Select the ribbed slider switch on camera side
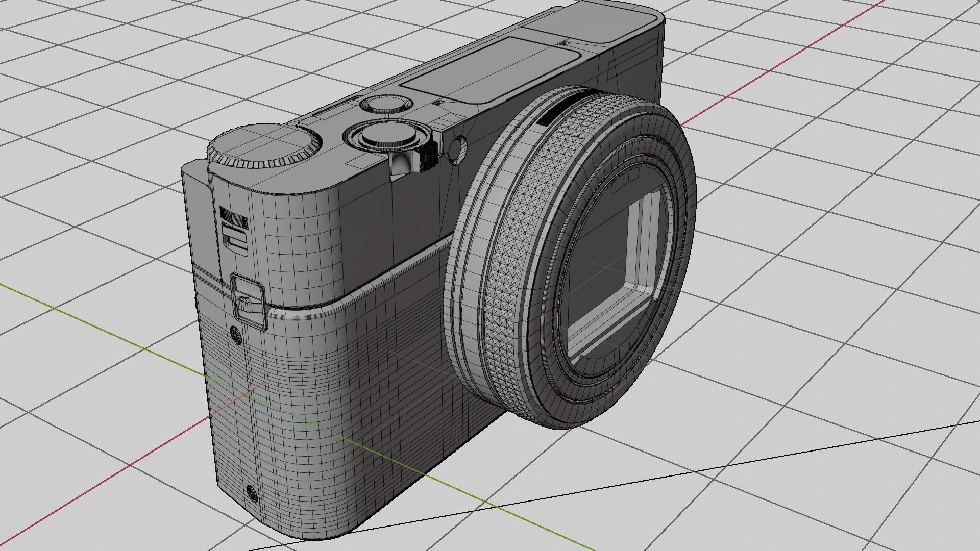The height and width of the screenshot is (551, 980). point(235,231)
